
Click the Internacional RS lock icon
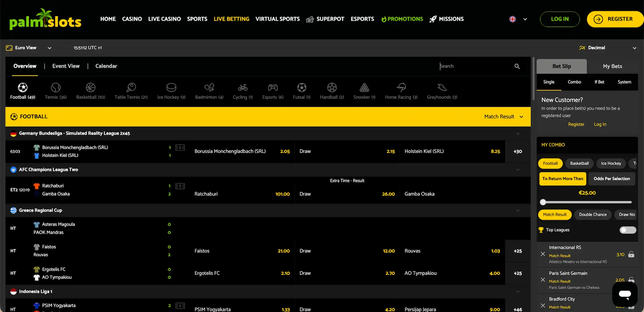(631, 254)
